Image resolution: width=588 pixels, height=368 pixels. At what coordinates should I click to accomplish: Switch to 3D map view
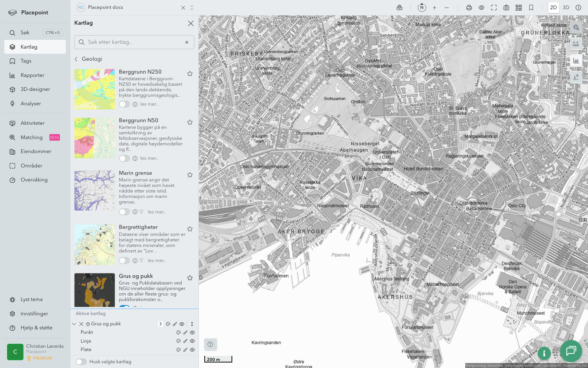pos(566,8)
